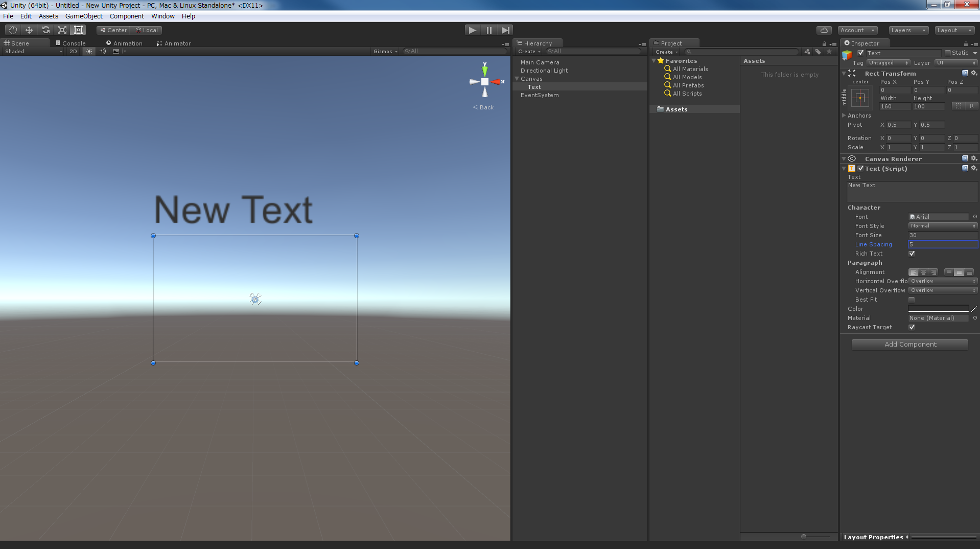Select the Scale tool
Image resolution: width=980 pixels, height=549 pixels.
pos(62,30)
